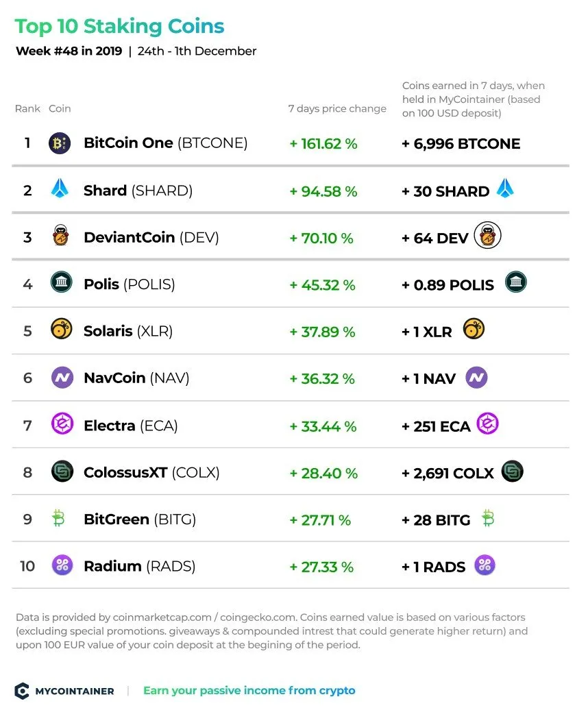
Task: Click the BitCoin One coin icon
Action: tap(60, 143)
